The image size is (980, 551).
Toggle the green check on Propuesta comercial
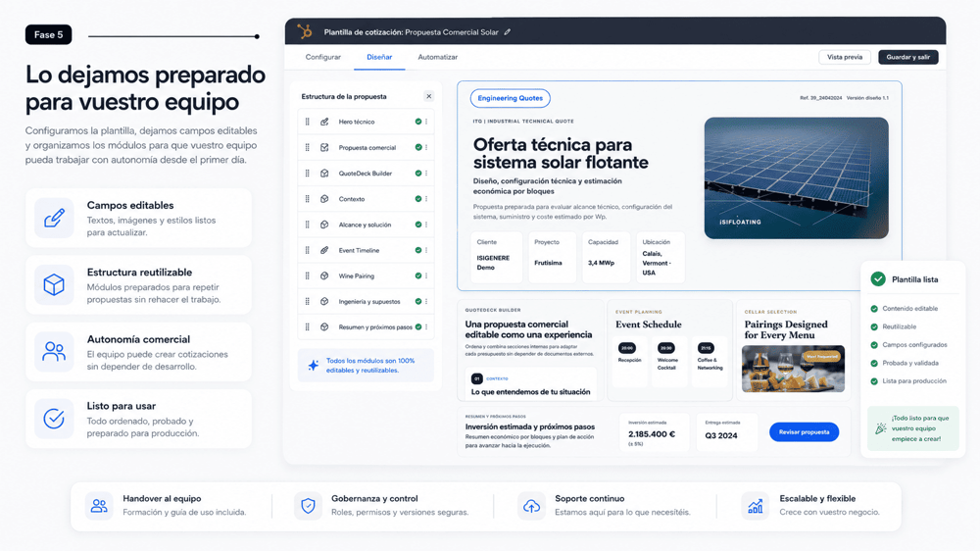coord(418,148)
